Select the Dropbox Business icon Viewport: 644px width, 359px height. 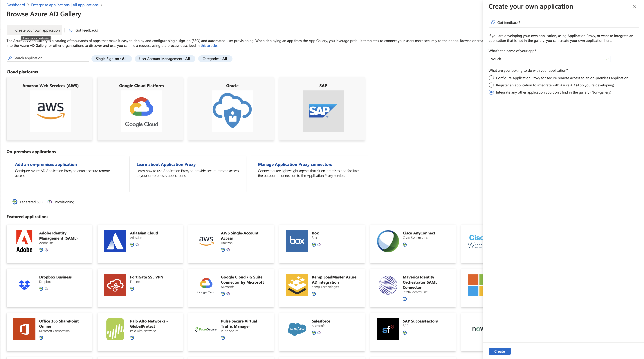coord(24,285)
